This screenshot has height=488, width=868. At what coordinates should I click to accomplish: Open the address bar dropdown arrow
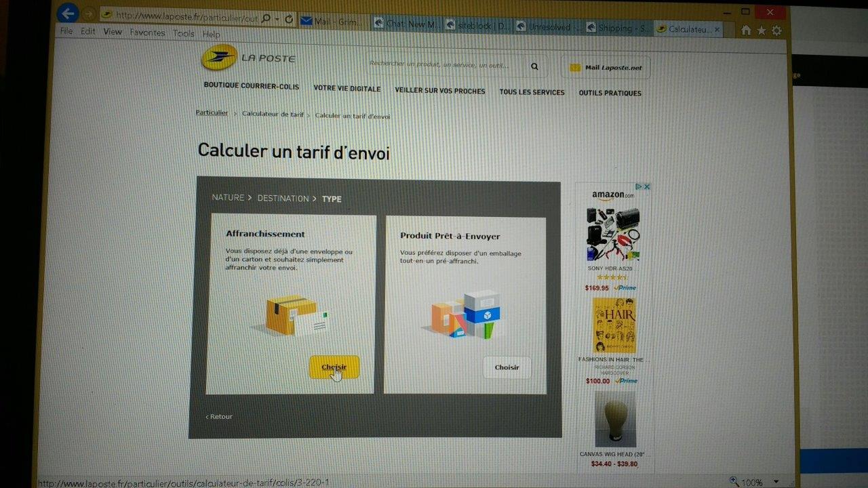tap(277, 19)
